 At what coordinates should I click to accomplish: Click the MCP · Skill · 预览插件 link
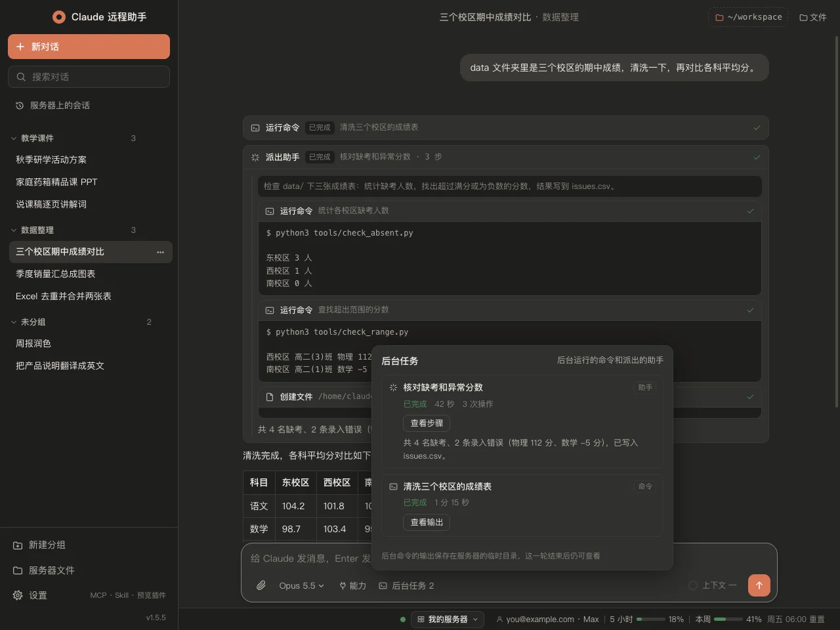click(128, 595)
